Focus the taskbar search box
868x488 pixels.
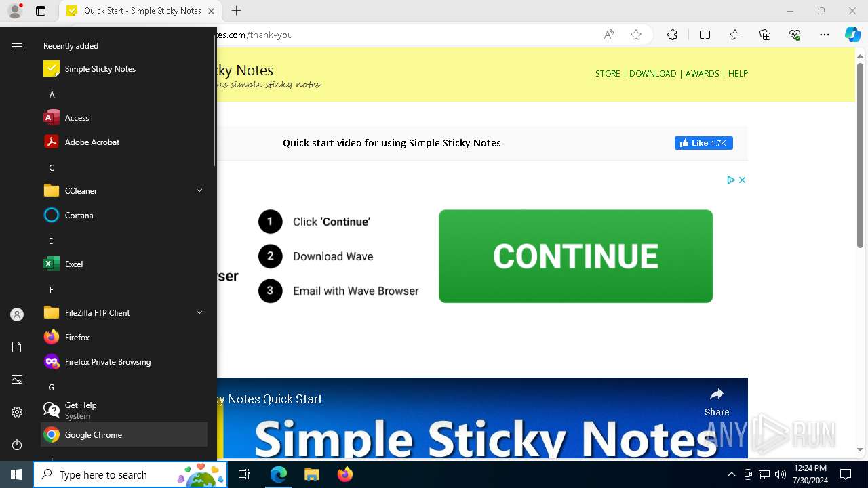130,474
